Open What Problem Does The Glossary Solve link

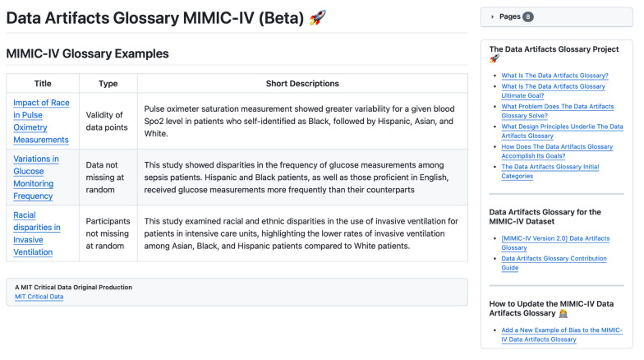click(x=556, y=111)
